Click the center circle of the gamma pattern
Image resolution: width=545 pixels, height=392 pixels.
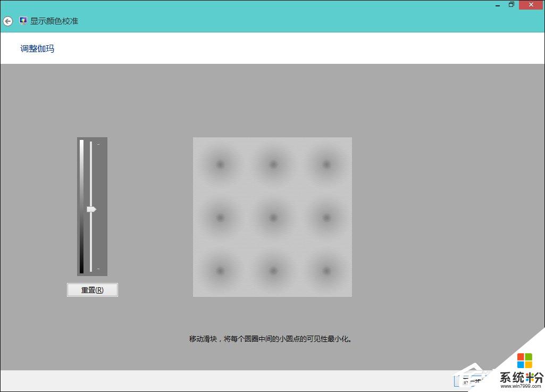[x=272, y=216]
